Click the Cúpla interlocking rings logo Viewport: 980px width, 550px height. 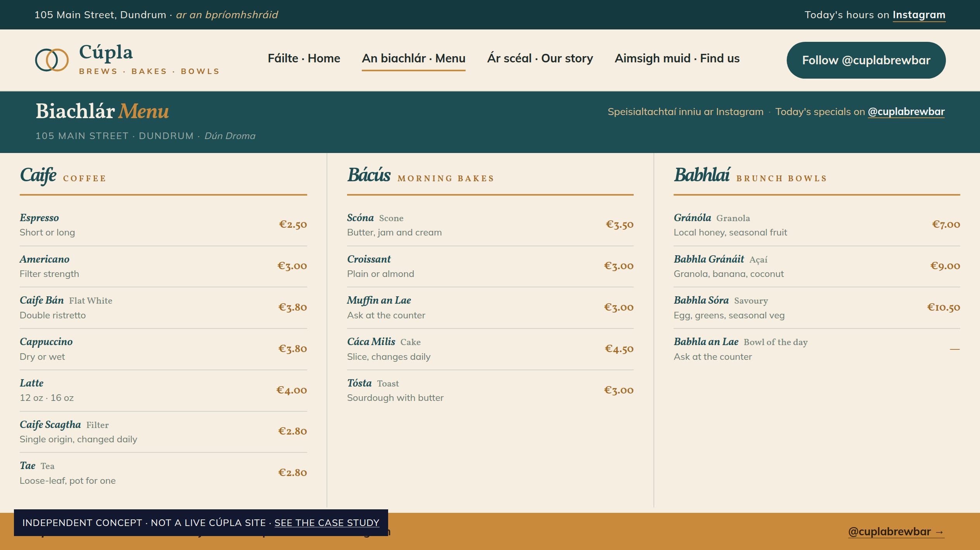pyautogui.click(x=52, y=60)
